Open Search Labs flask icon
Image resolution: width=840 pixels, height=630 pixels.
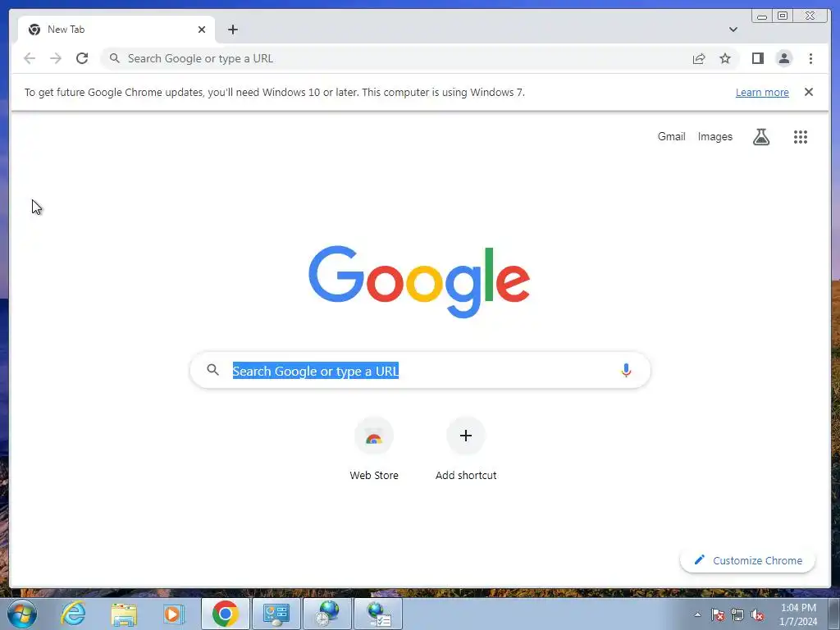click(x=760, y=137)
